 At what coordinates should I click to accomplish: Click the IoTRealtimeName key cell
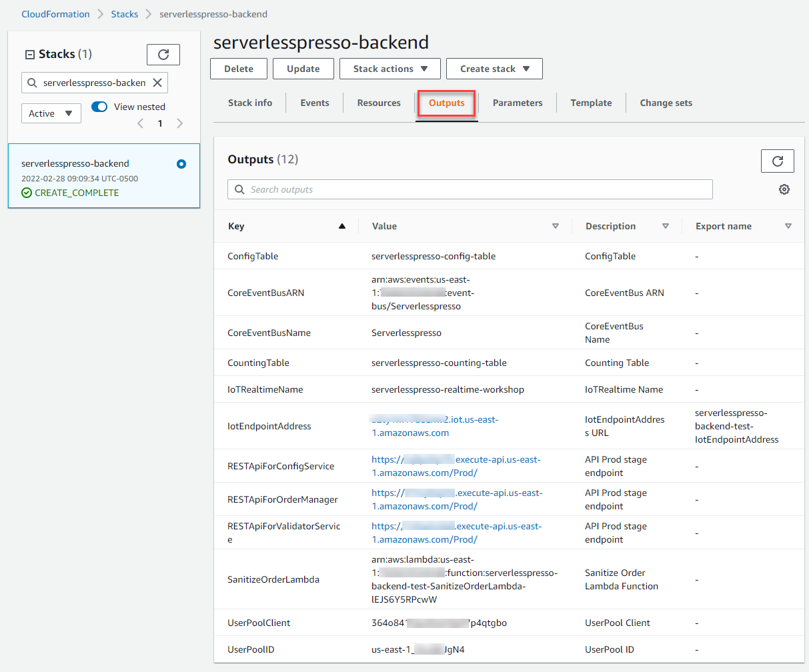click(x=265, y=389)
